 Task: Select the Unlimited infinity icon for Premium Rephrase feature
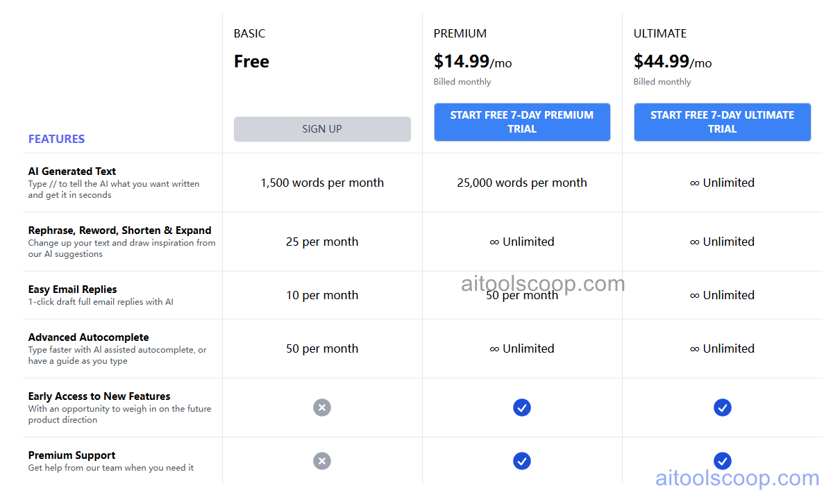(x=495, y=241)
